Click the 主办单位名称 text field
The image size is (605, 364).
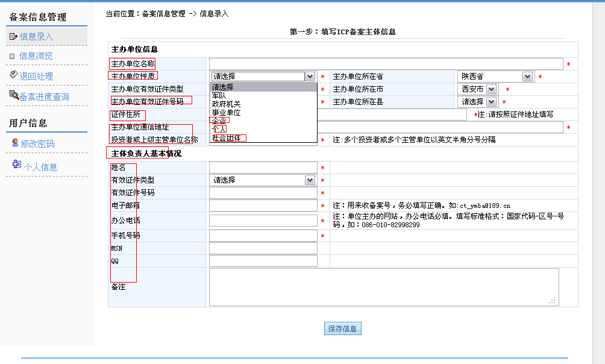tap(386, 64)
